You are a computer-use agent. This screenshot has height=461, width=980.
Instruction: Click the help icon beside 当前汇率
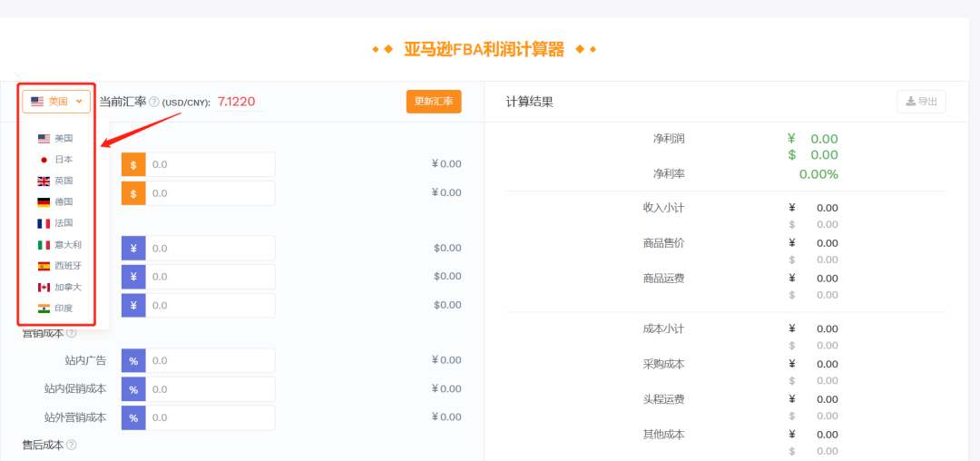tap(153, 102)
